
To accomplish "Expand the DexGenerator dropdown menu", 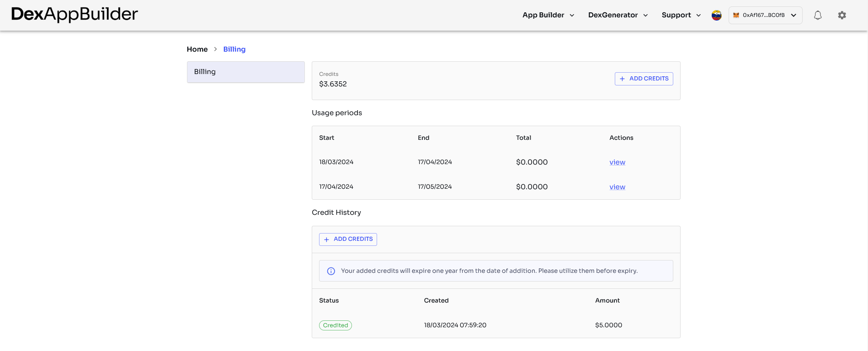I will pos(618,15).
